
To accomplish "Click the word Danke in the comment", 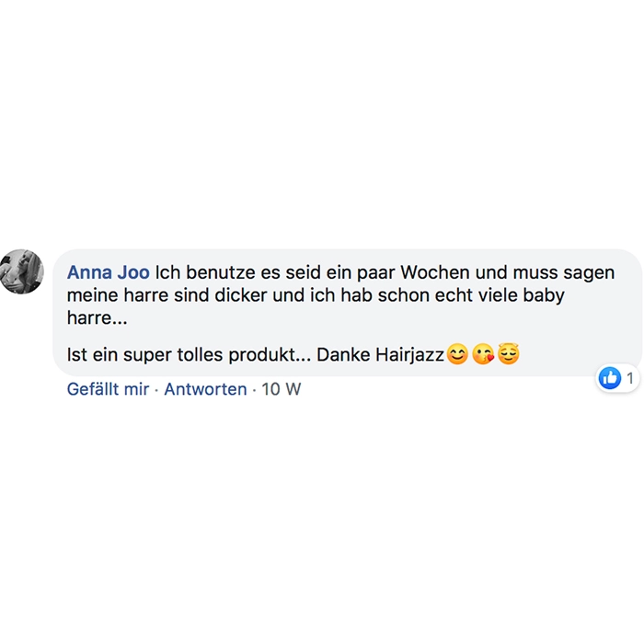I will (342, 355).
